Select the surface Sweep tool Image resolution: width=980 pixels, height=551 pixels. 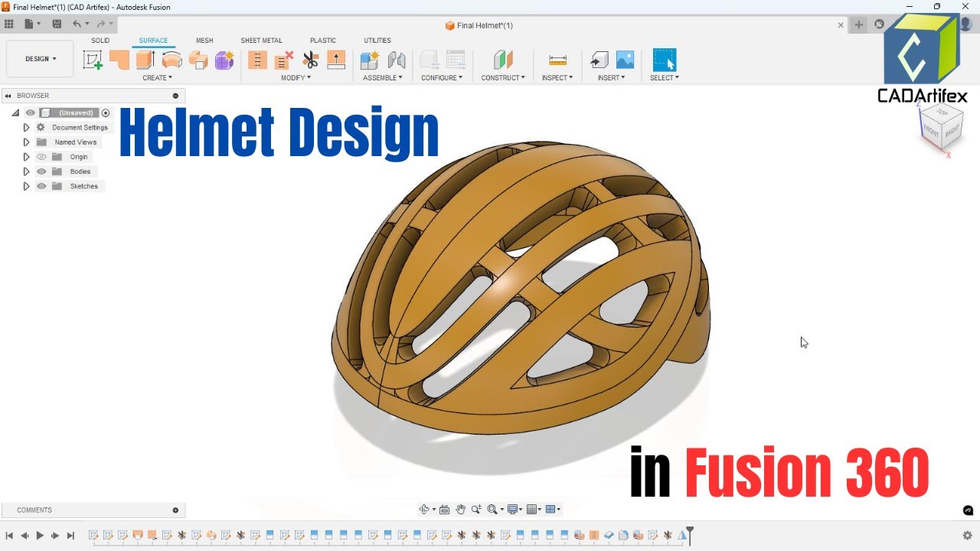(x=198, y=60)
